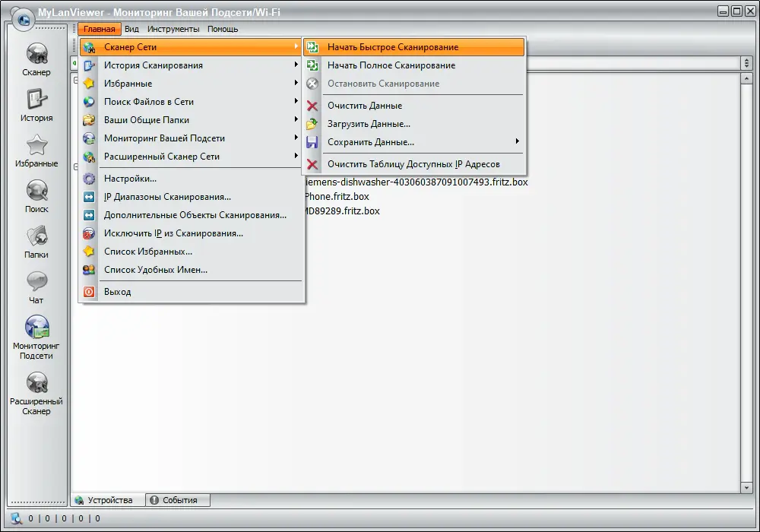Viewport: 760px width, 532px height.
Task: Click the Сканер Сети menu icon
Action: 89,47
